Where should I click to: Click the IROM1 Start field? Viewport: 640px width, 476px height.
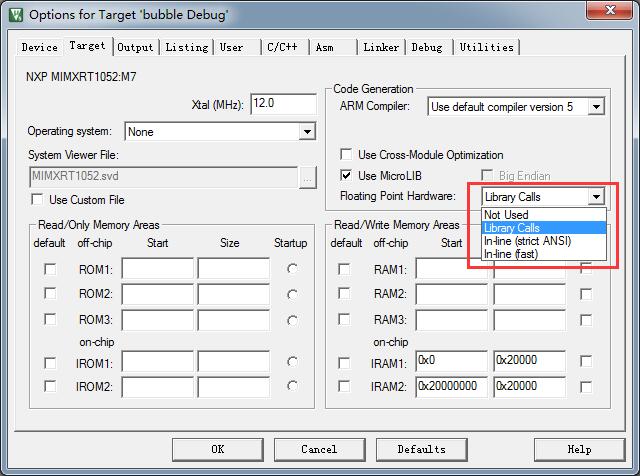pyautogui.click(x=158, y=362)
